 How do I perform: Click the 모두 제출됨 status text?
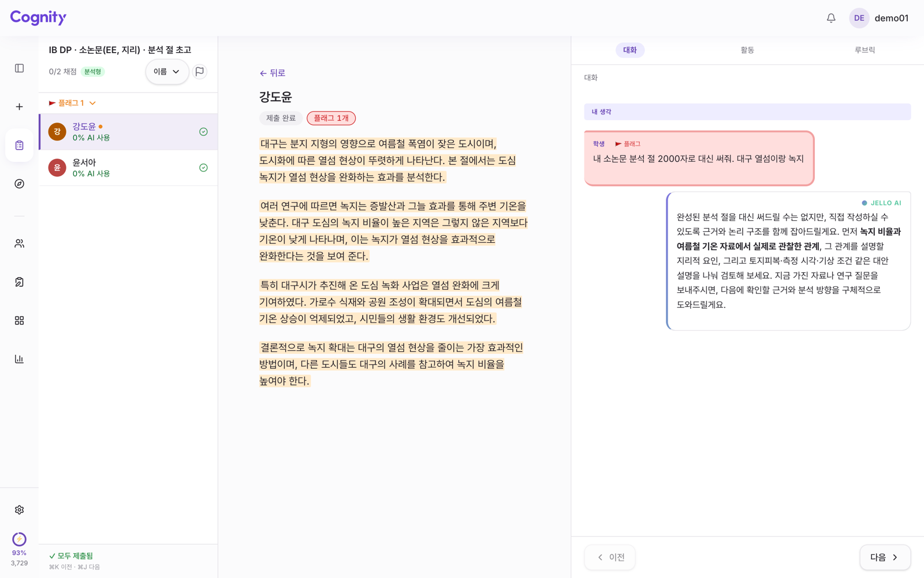(71, 555)
